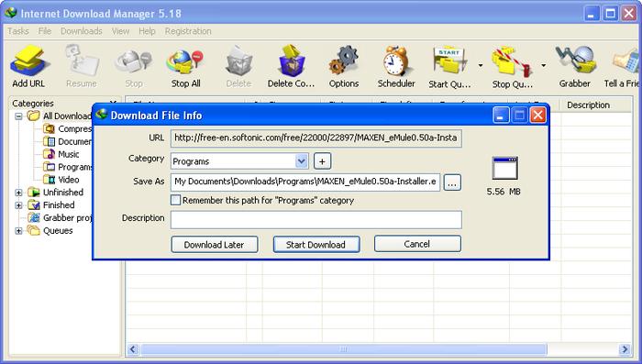Enable Remember this path for Programs checkbox
The height and width of the screenshot is (364, 642).
[x=176, y=200]
